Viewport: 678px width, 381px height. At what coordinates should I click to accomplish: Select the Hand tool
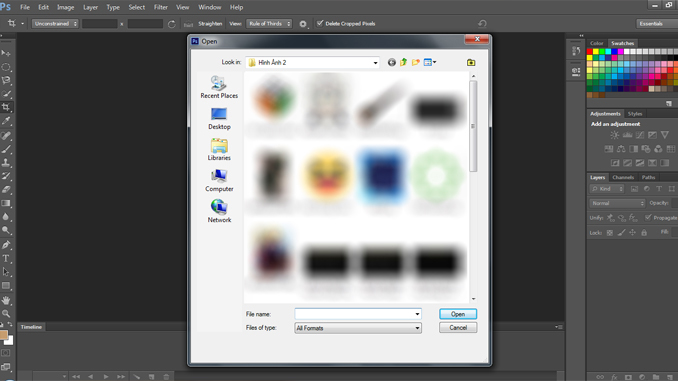pyautogui.click(x=6, y=300)
